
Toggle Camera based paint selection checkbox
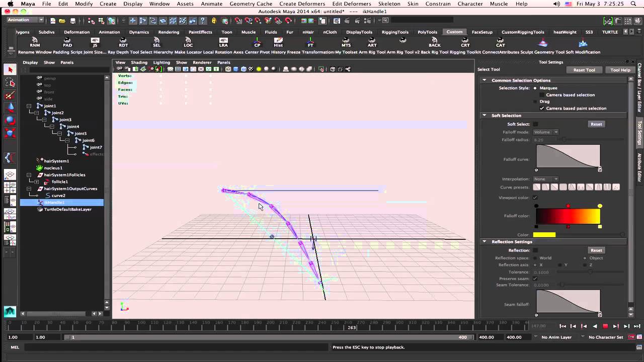point(542,108)
